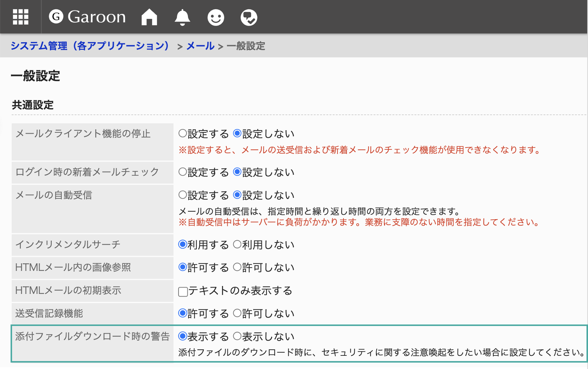Click the note about セキュリティに関する注意喚起
588x369 pixels.
[x=382, y=352]
